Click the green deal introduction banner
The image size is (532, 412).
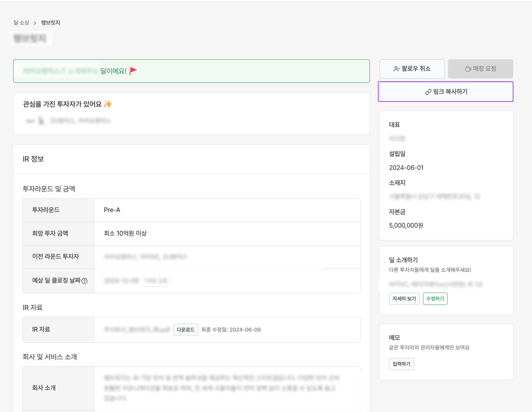[x=191, y=71]
